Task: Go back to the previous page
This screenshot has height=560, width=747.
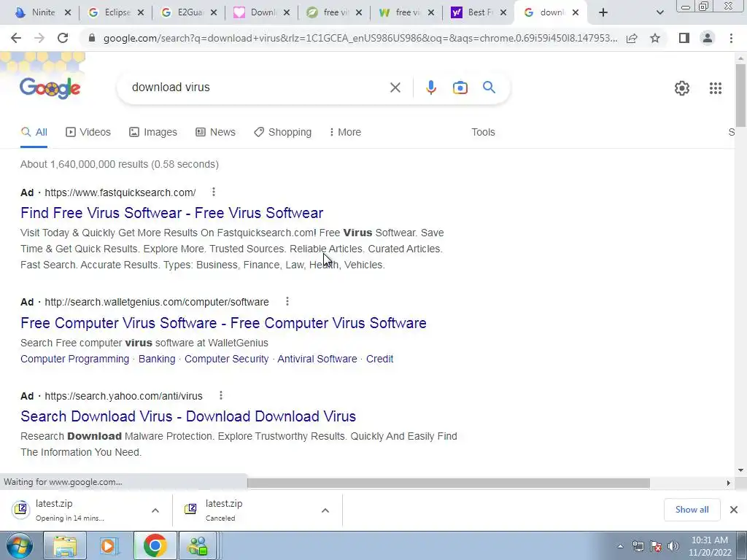Action: click(x=16, y=38)
